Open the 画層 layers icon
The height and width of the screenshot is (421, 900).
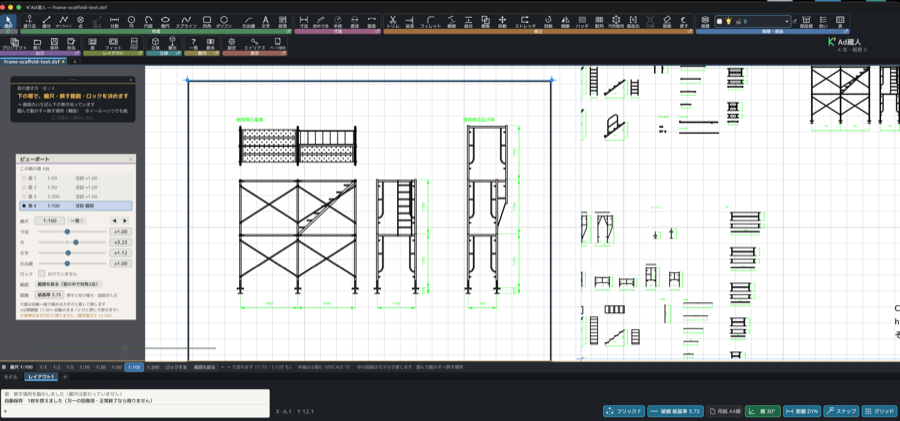pos(705,21)
